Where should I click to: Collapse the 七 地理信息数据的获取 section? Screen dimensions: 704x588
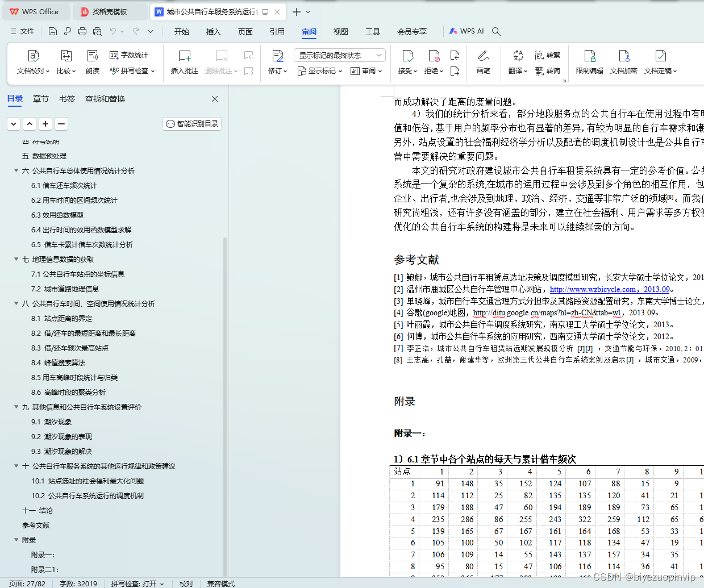point(16,259)
